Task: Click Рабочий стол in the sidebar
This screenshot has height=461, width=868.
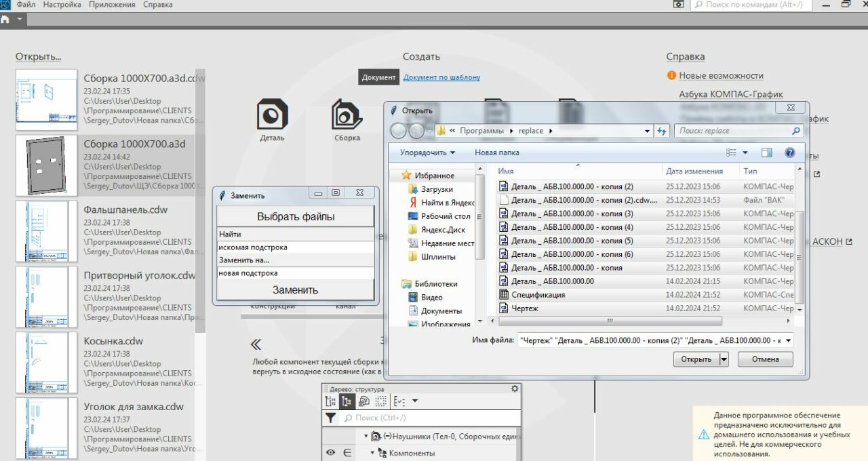Action: 439,216
